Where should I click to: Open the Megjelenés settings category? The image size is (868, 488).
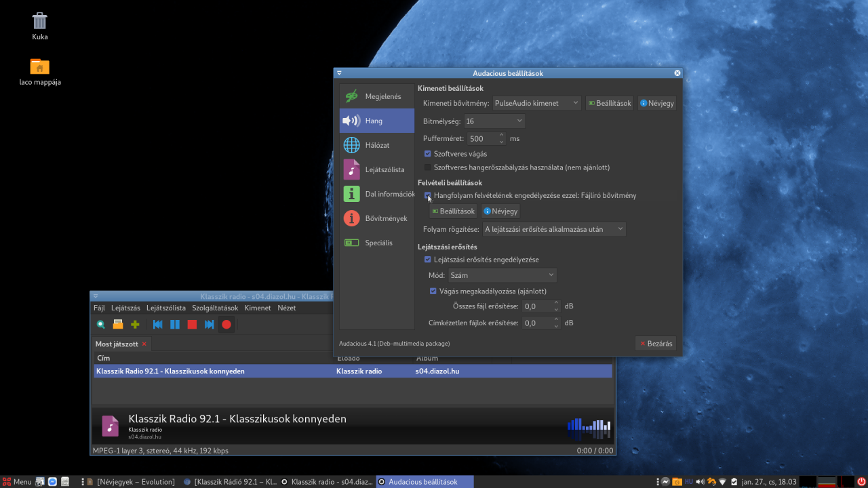pos(377,96)
